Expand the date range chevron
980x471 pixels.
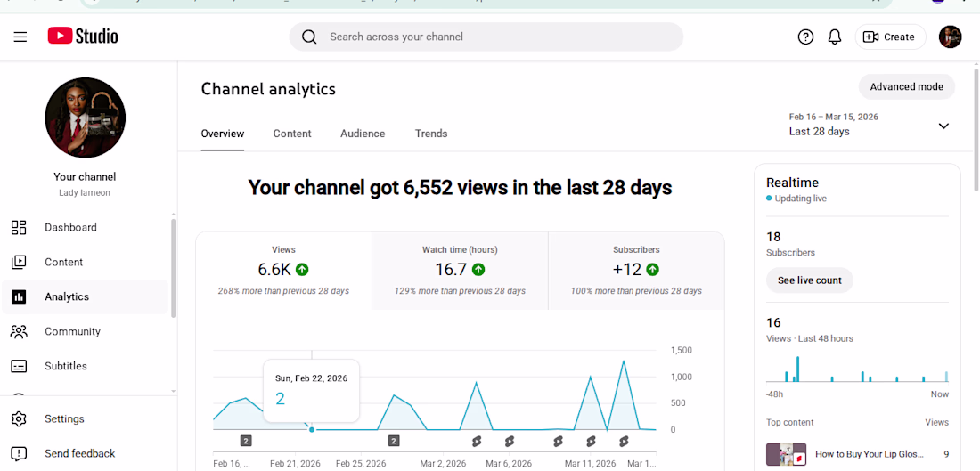click(x=943, y=126)
